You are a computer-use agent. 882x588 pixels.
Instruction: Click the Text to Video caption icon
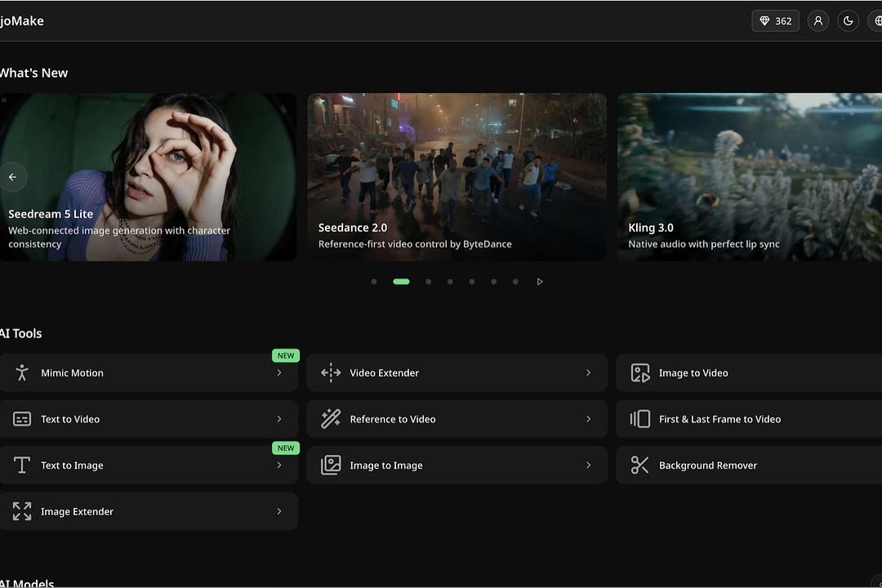[x=22, y=419]
